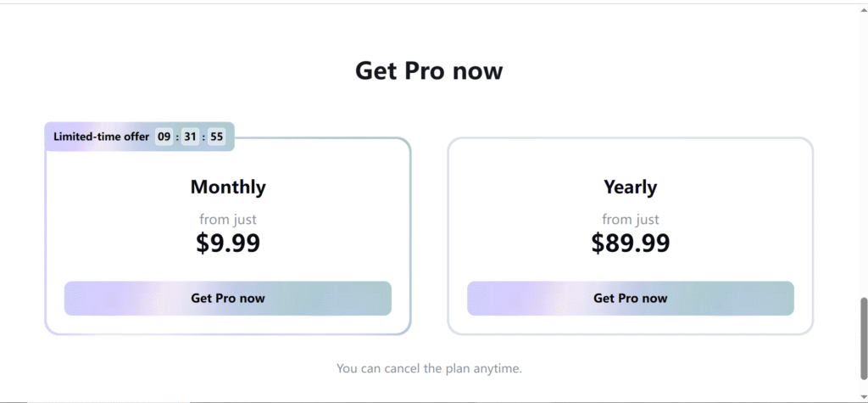Click empty space inside the Yearly plan card
The width and height of the screenshot is (868, 403).
coord(509,212)
